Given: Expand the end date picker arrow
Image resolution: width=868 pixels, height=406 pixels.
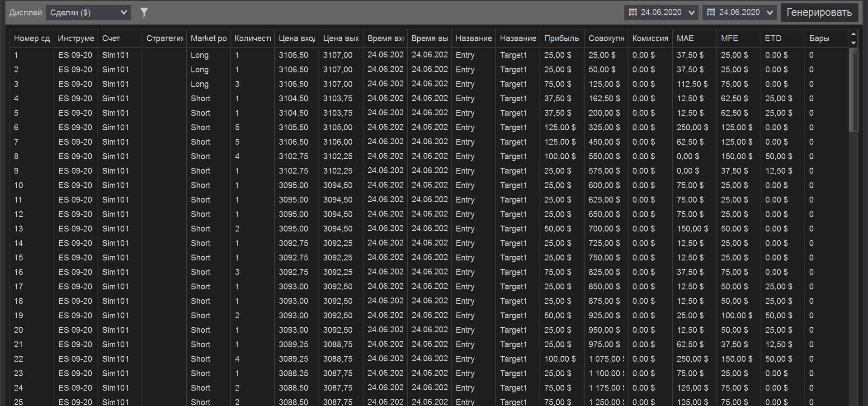Looking at the screenshot, I should pos(770,13).
